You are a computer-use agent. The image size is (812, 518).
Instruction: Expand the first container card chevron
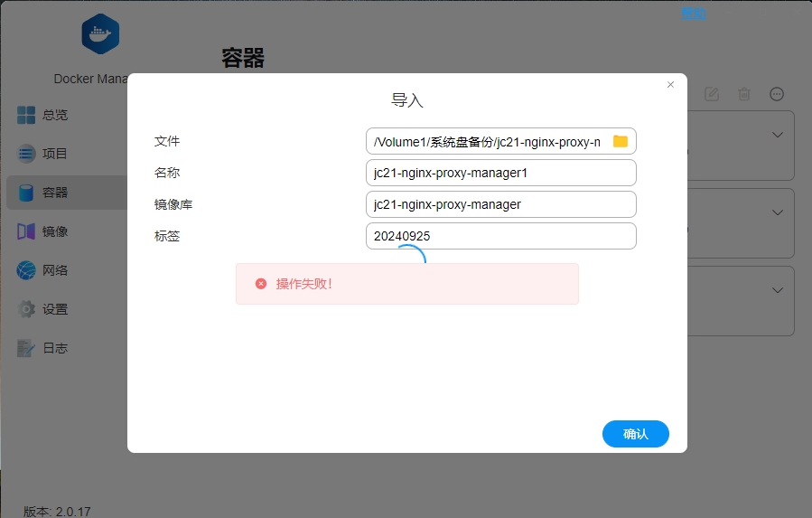click(x=778, y=135)
